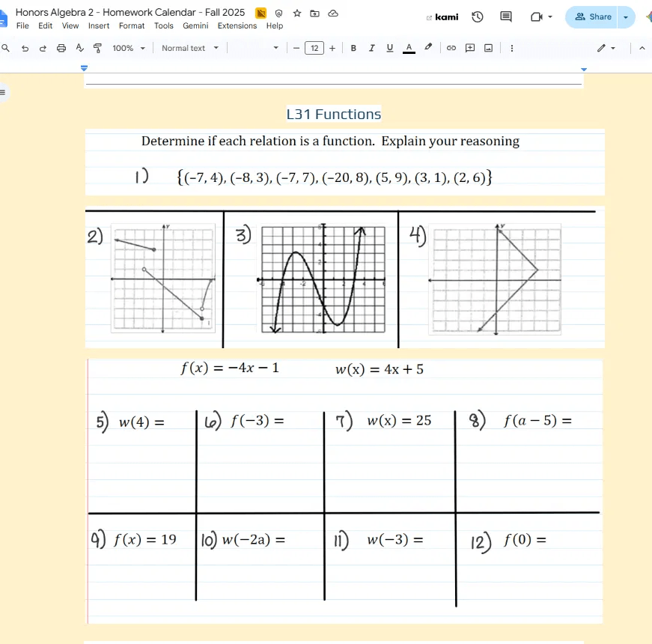
Task: Activate the paint format tool
Action: pyautogui.click(x=98, y=48)
